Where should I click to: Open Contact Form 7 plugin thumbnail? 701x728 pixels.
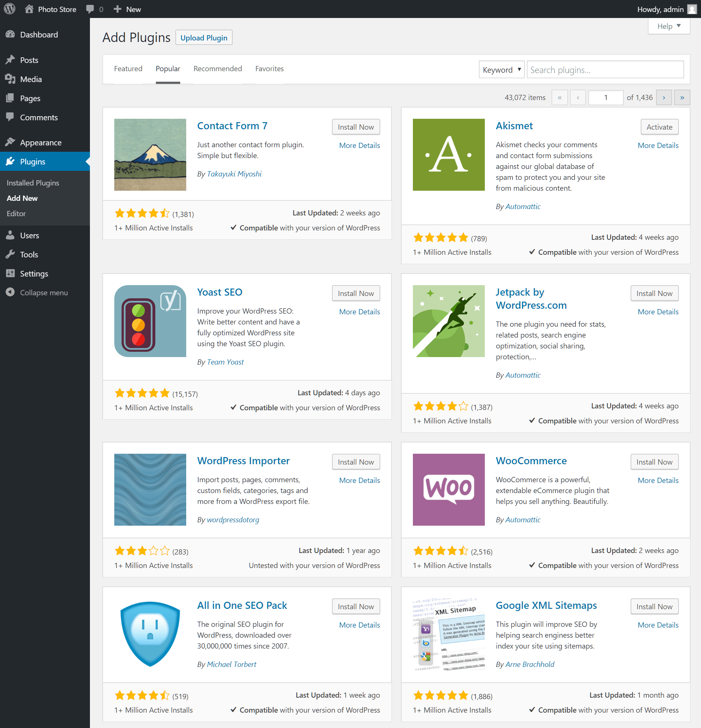pos(150,155)
